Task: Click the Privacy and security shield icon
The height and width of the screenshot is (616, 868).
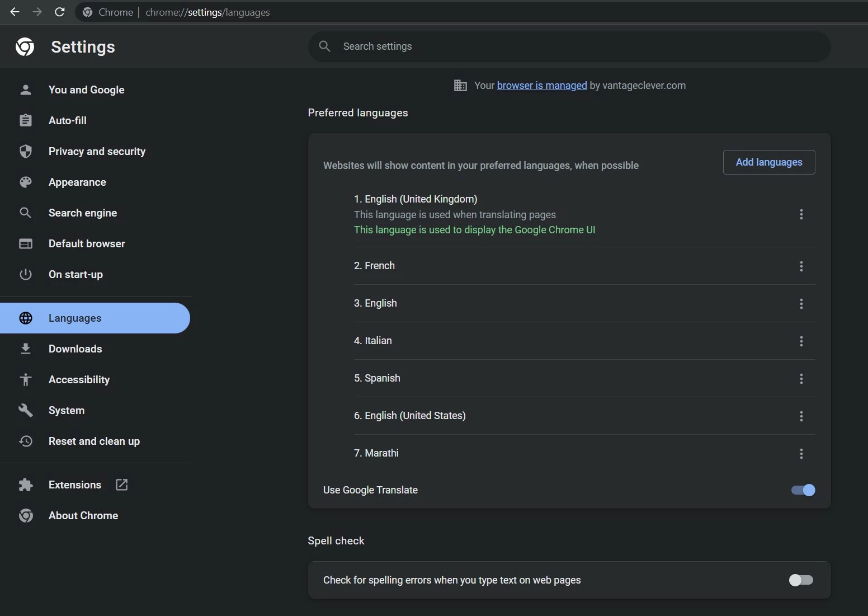Action: pos(26,151)
